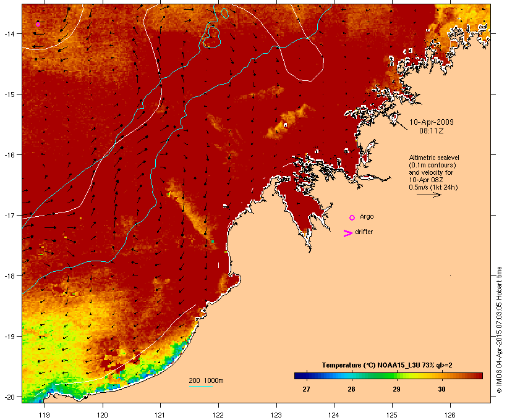Click the latitude axis label -14
The height and width of the screenshot is (420, 507).
pos(9,33)
